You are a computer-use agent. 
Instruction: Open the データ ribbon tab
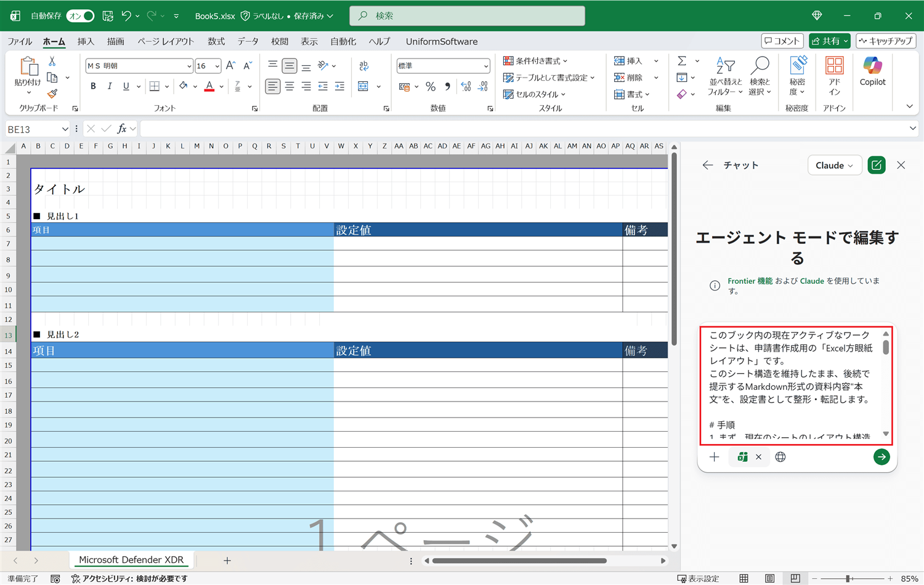[248, 41]
